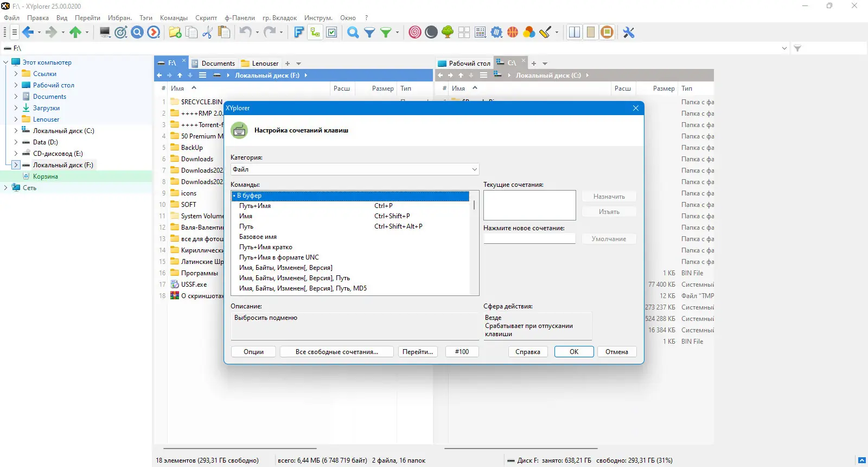Viewport: 868px width, 467px height.
Task: Click the target hotlist icon in toolbar
Action: 121,33
